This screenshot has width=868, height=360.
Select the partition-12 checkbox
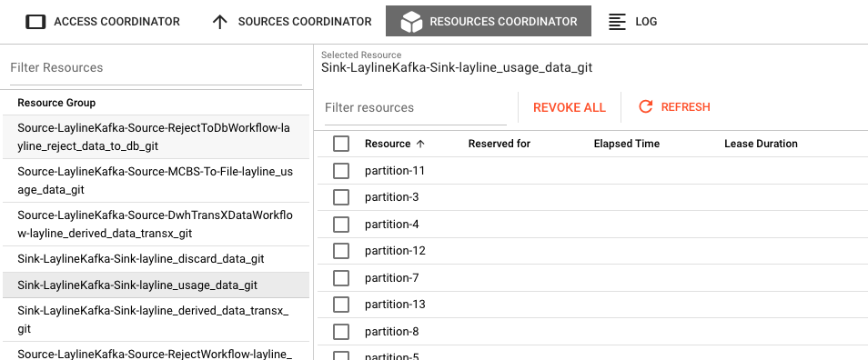point(341,251)
